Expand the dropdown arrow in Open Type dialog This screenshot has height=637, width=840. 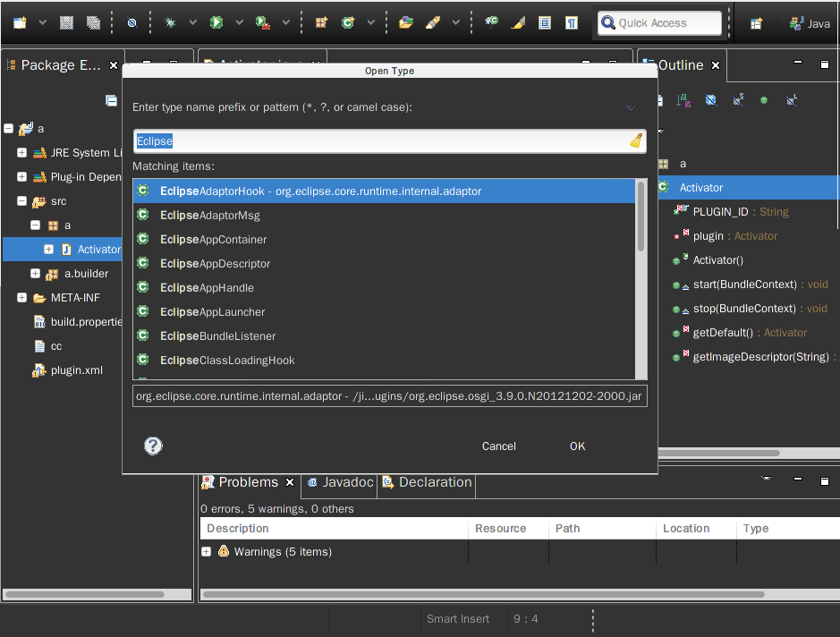pos(632,106)
